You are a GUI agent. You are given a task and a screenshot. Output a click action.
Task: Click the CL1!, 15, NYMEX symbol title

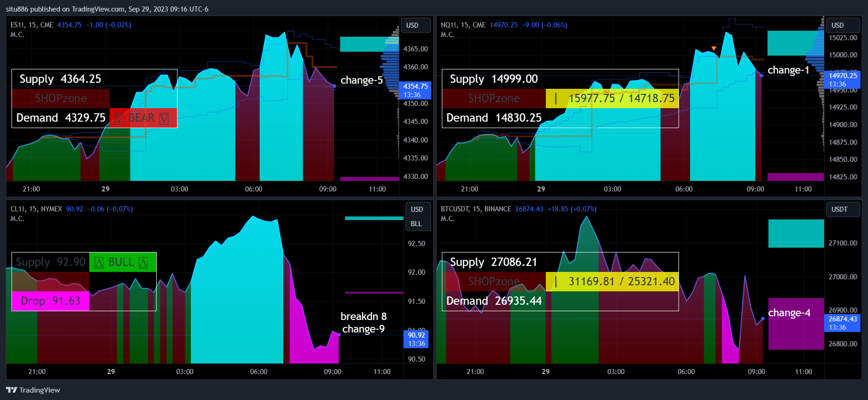36,209
